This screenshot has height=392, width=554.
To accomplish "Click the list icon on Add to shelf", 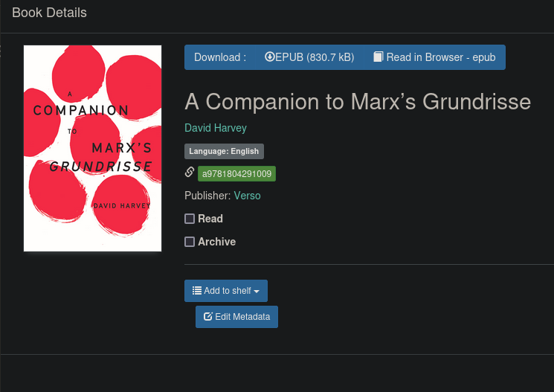I will (197, 291).
